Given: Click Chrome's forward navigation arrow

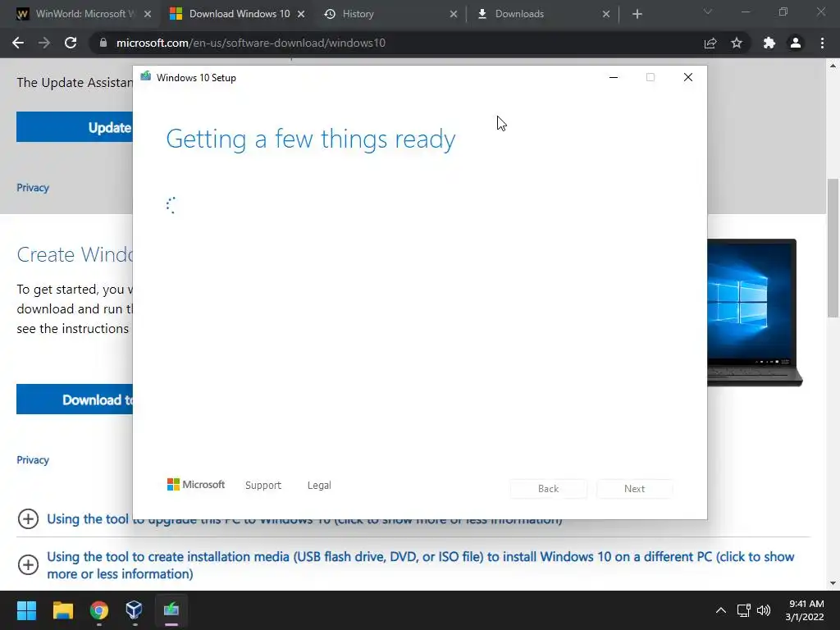Looking at the screenshot, I should click(x=44, y=43).
